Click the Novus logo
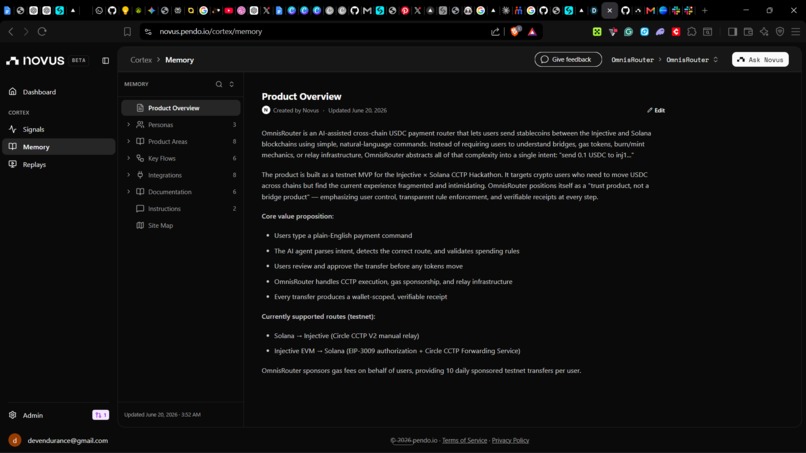 (x=35, y=61)
